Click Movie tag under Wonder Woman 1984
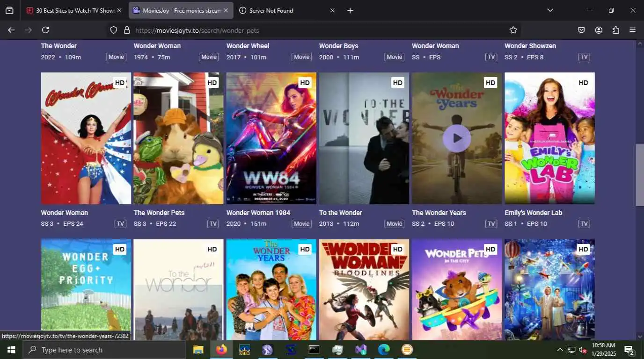This screenshot has width=644, height=359. 301,224
